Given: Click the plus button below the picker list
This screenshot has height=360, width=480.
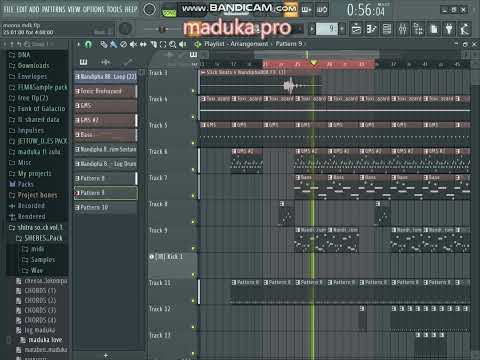Looking at the screenshot, I should click(106, 355).
